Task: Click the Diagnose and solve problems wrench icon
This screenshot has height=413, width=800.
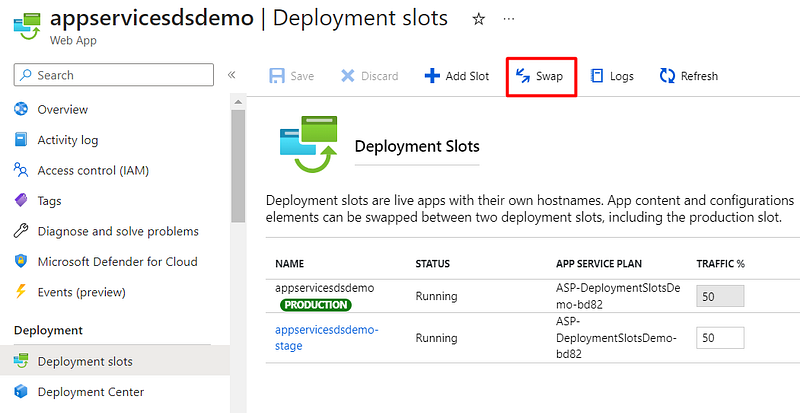Action: point(20,231)
